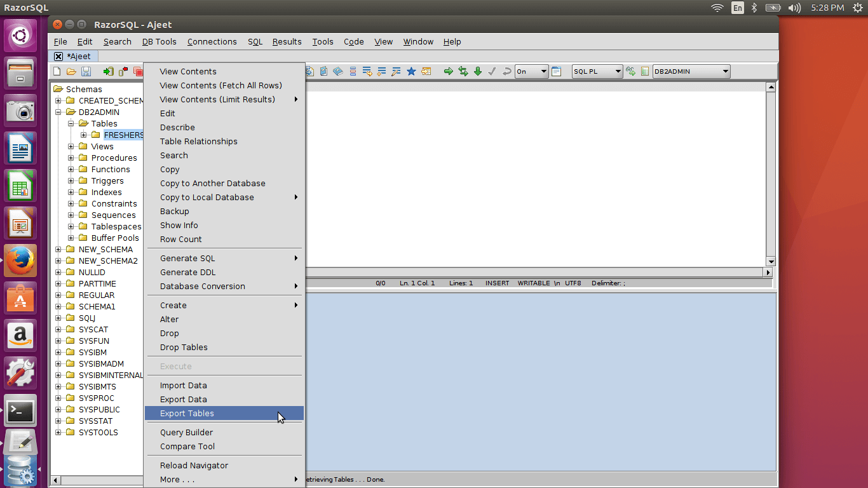Expand the SYSCAT schema node
Image resolution: width=868 pixels, height=488 pixels.
pyautogui.click(x=58, y=329)
